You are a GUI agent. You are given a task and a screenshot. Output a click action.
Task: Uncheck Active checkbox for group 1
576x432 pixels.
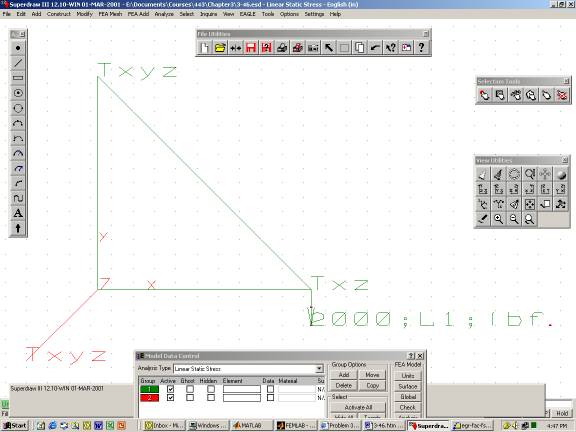coord(170,389)
